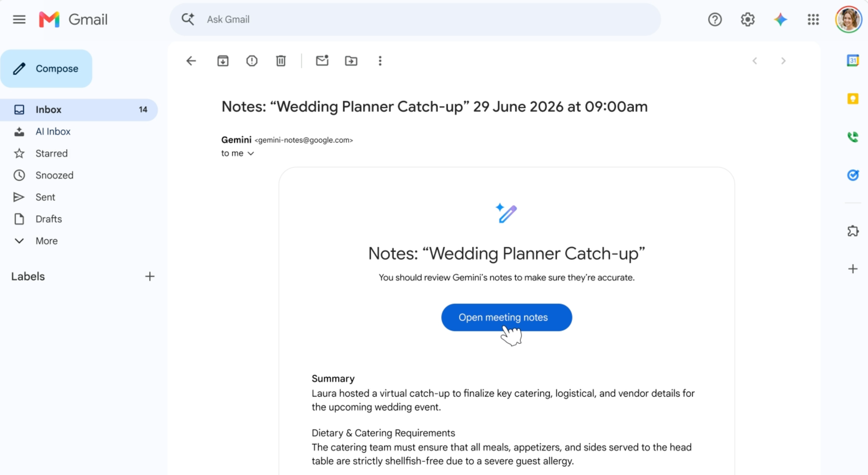
Task: Click the Labels section heading
Action: [28, 276]
